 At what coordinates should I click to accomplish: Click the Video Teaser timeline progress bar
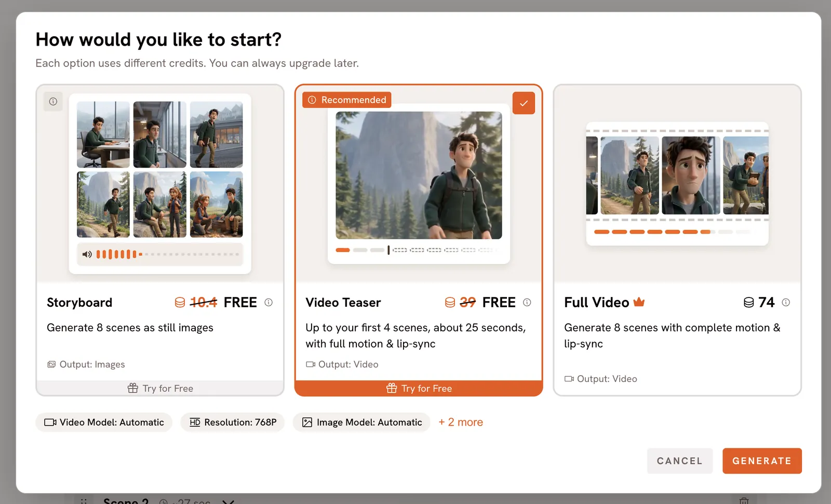pos(417,250)
